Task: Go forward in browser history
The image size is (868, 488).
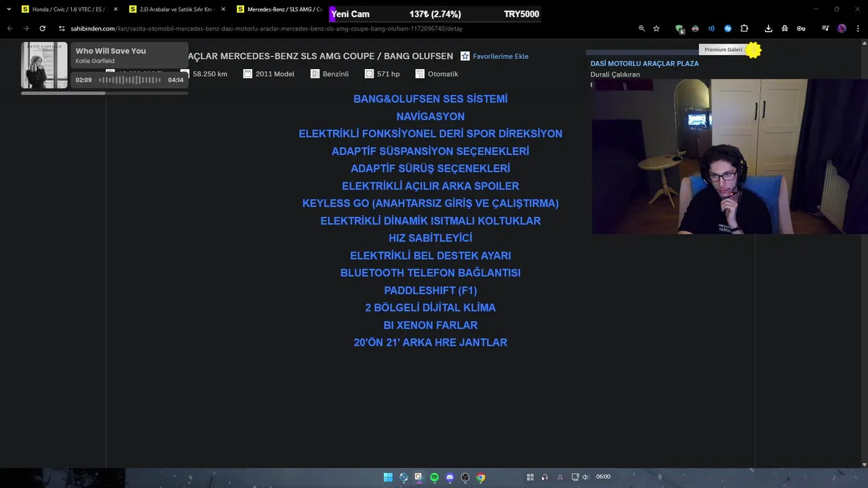Action: click(x=26, y=28)
